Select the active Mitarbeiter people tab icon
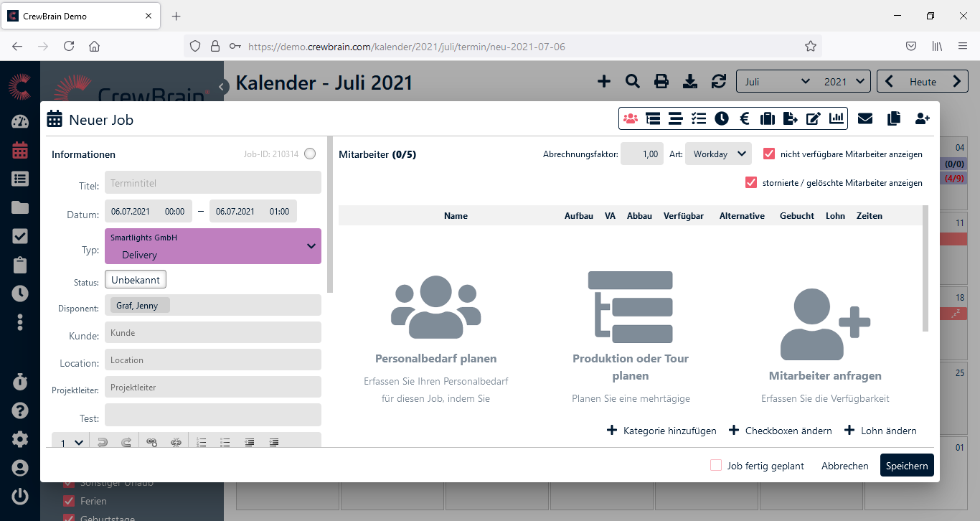The image size is (980, 521). pyautogui.click(x=631, y=118)
